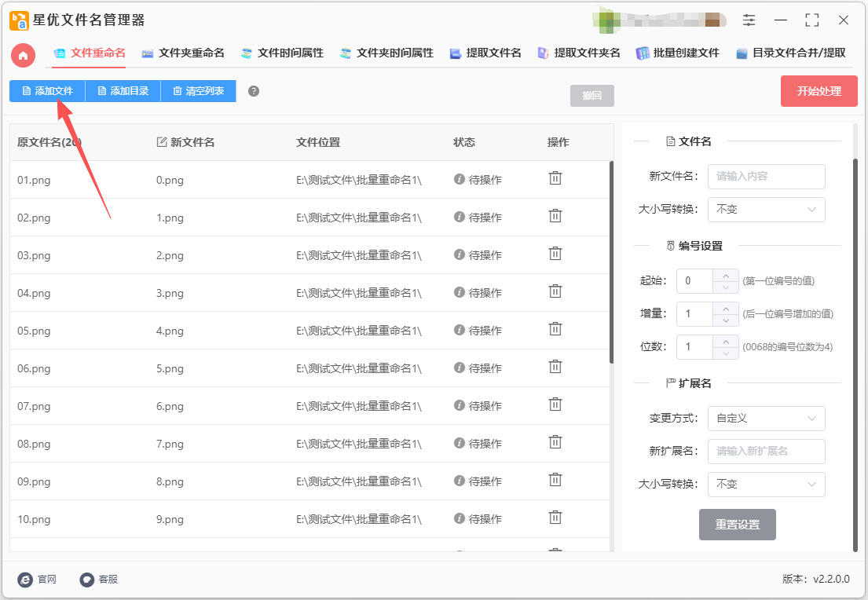
Task: Remove 10.png using its trash icon
Action: point(555,518)
